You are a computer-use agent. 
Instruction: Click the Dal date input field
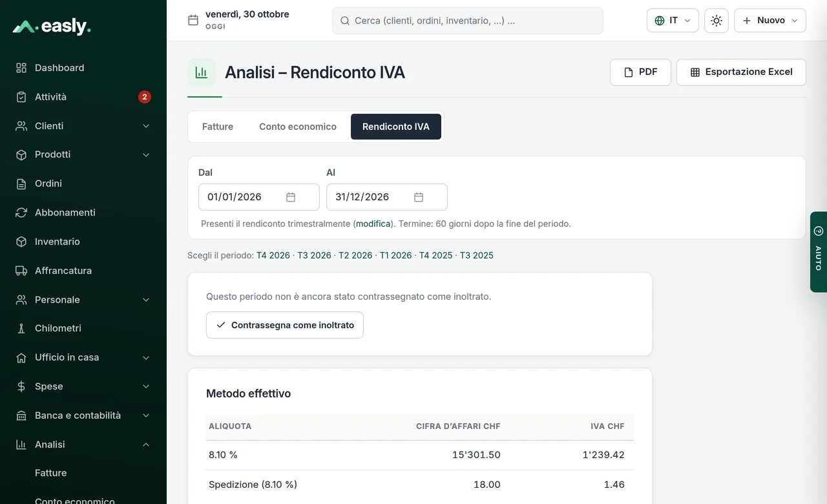[x=259, y=197]
